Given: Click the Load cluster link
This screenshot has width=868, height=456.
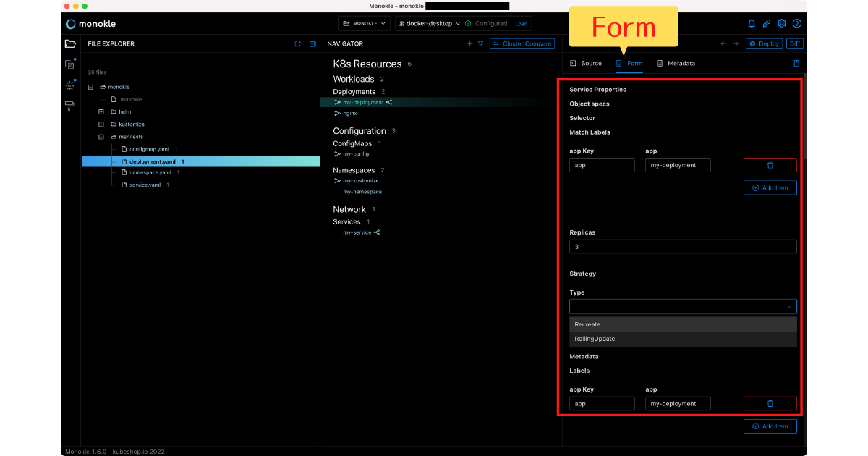Looking at the screenshot, I should tap(521, 23).
